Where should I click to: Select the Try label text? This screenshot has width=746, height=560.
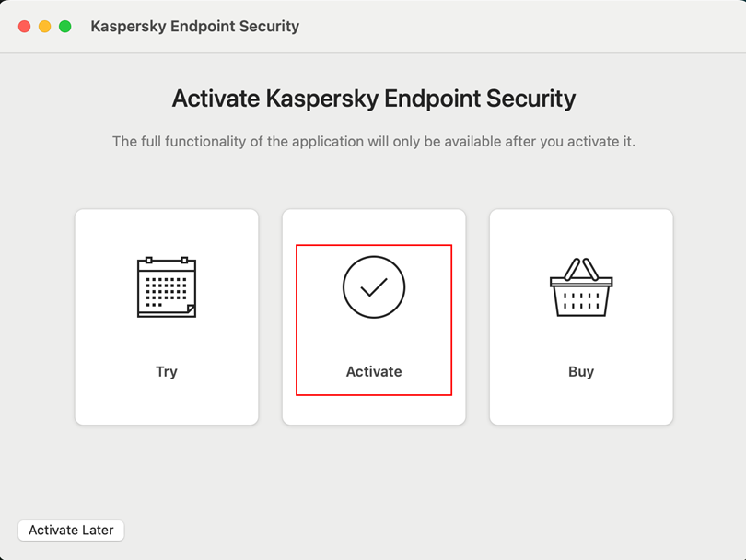coord(167,372)
